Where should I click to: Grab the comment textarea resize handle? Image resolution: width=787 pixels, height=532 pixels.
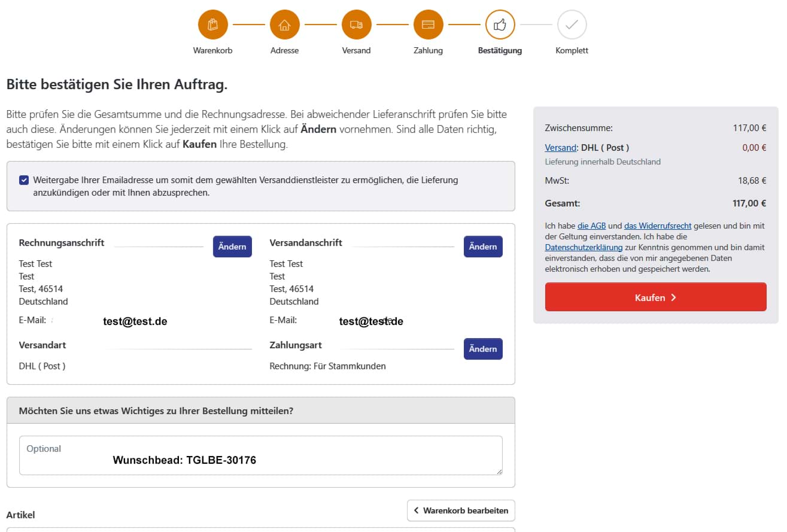point(499,472)
